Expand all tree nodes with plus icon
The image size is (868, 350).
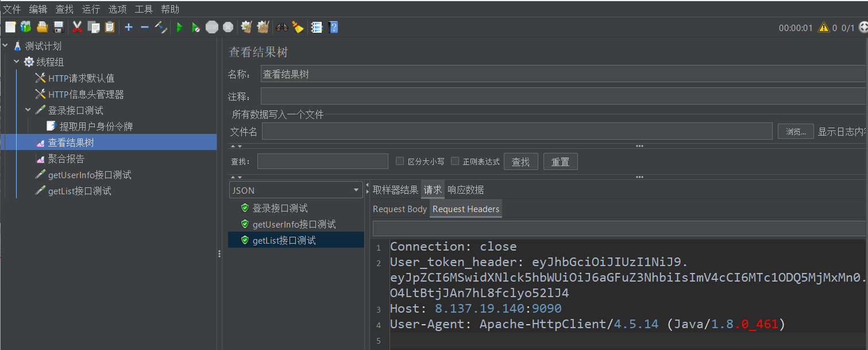pyautogui.click(x=129, y=27)
